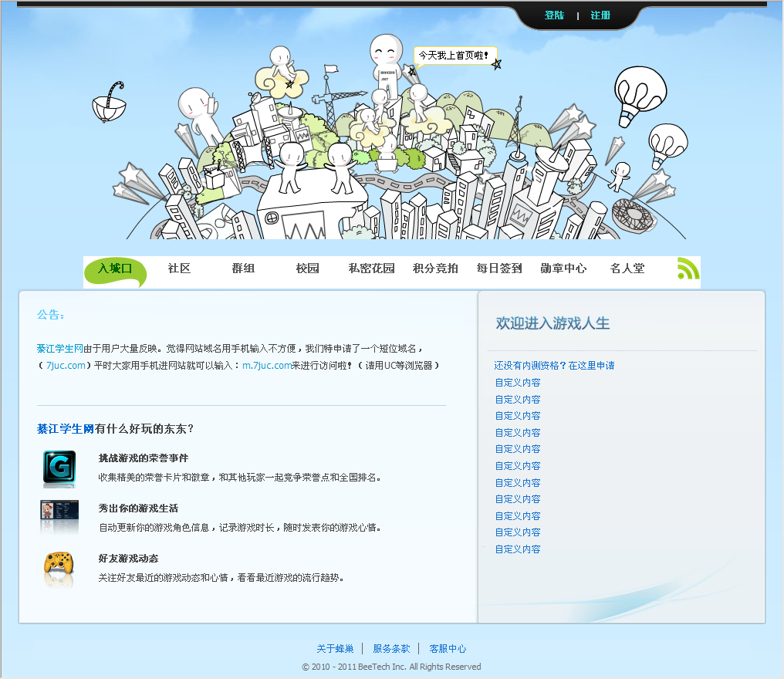784x679 pixels.
Task: Switch to the 校园 section
Action: pyautogui.click(x=307, y=269)
